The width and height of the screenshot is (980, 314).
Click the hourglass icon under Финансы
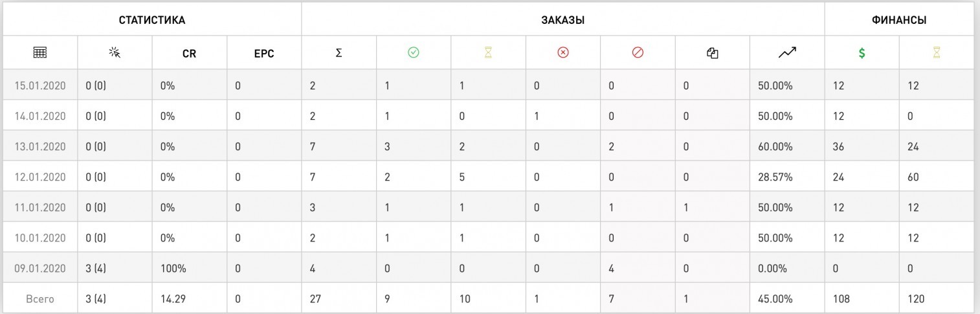point(936,54)
